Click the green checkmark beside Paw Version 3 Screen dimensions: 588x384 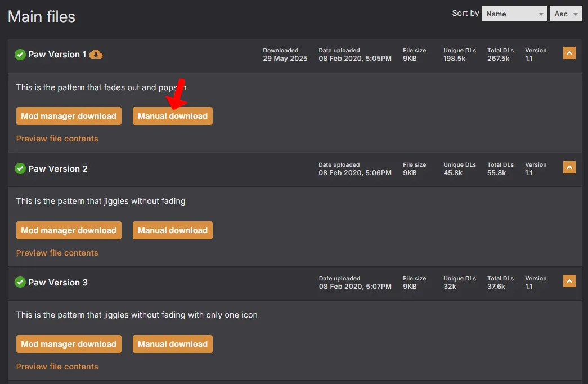[x=20, y=282]
